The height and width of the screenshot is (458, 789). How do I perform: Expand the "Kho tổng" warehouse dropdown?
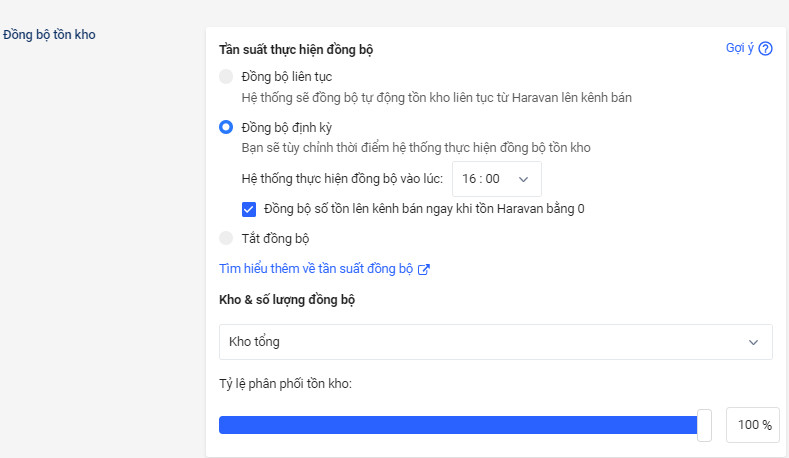(495, 342)
